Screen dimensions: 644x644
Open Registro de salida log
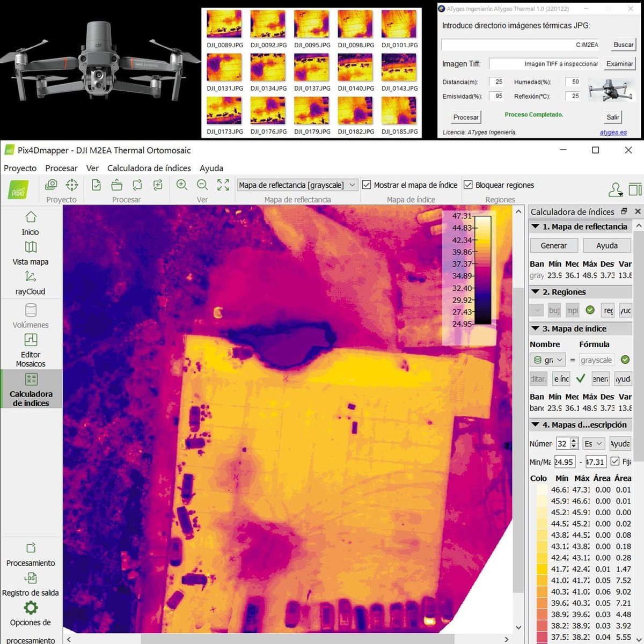coord(31,584)
